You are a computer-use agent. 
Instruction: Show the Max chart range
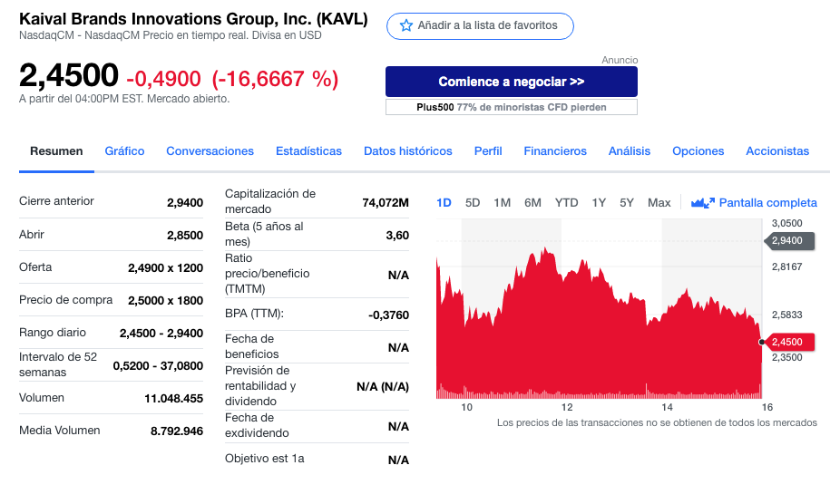pos(659,202)
